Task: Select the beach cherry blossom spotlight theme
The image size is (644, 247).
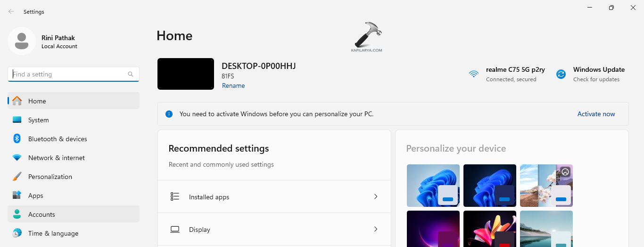Action: point(546,185)
